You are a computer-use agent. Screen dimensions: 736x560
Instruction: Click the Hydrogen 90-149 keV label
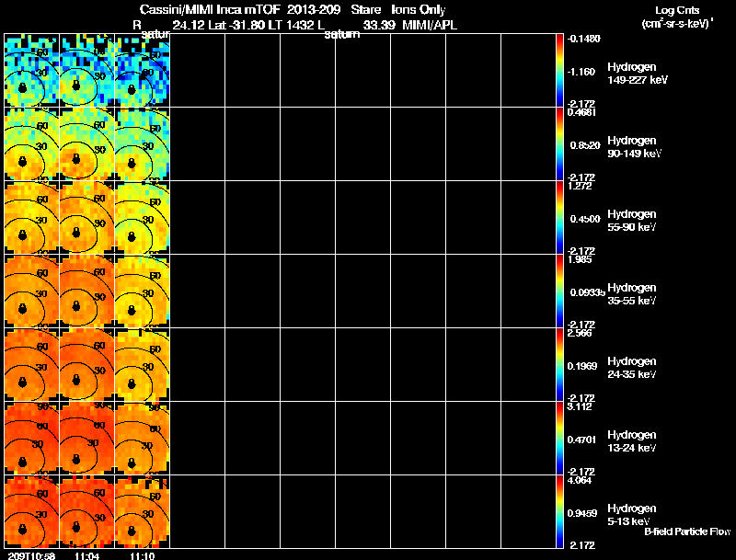pyautogui.click(x=632, y=147)
